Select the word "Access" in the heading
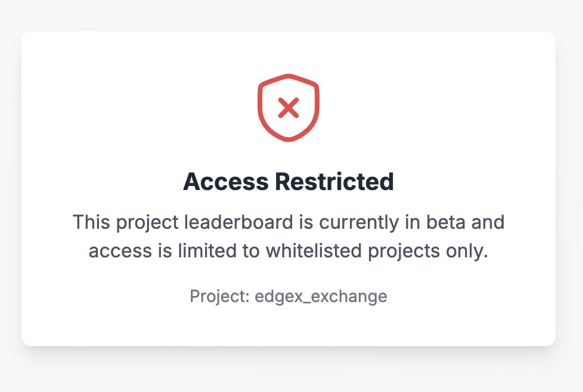 pos(224,182)
